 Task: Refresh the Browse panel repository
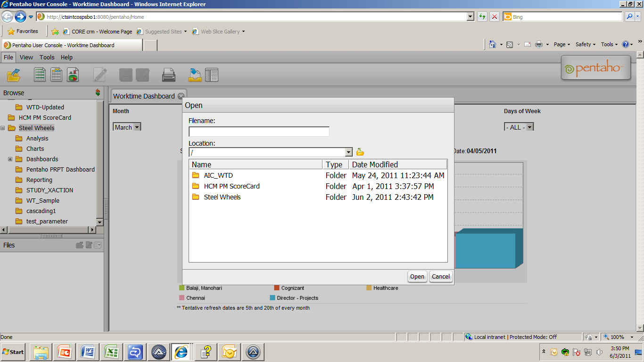pos(98,92)
